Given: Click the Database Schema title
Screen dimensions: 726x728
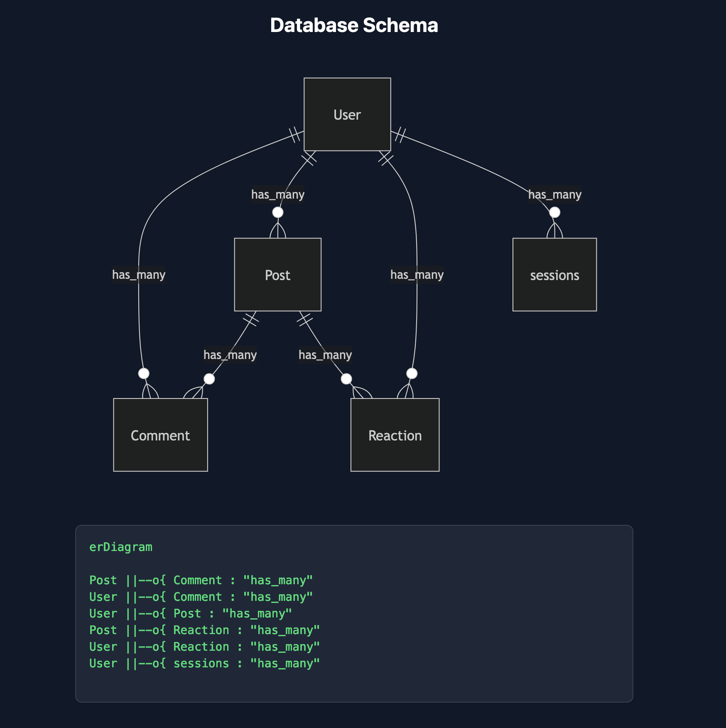Looking at the screenshot, I should coord(354,25).
